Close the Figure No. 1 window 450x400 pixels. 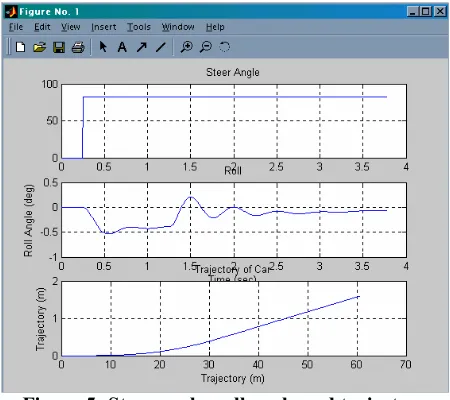coord(440,12)
